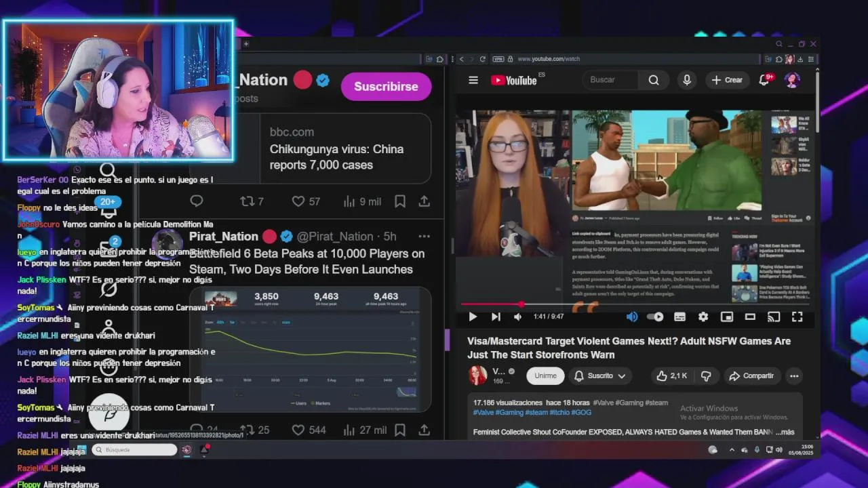Skip to the next YouTube video
Screen dimensions: 868x488
click(x=496, y=317)
